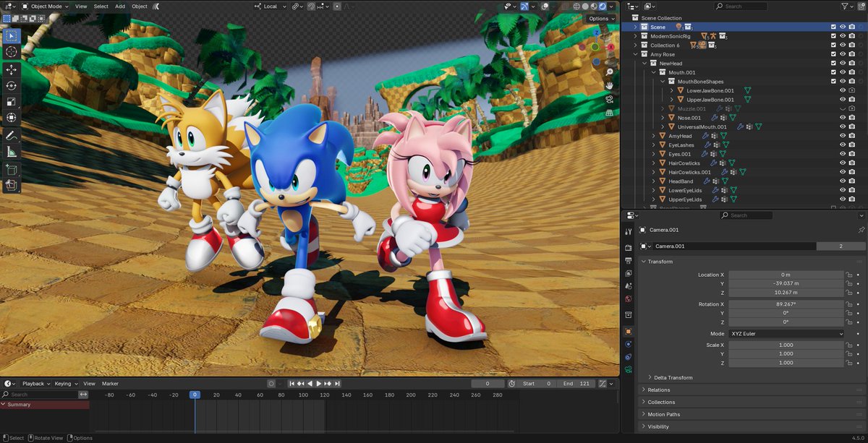Switch to solid viewport shading
This screenshot has height=443, width=868.
point(585,7)
